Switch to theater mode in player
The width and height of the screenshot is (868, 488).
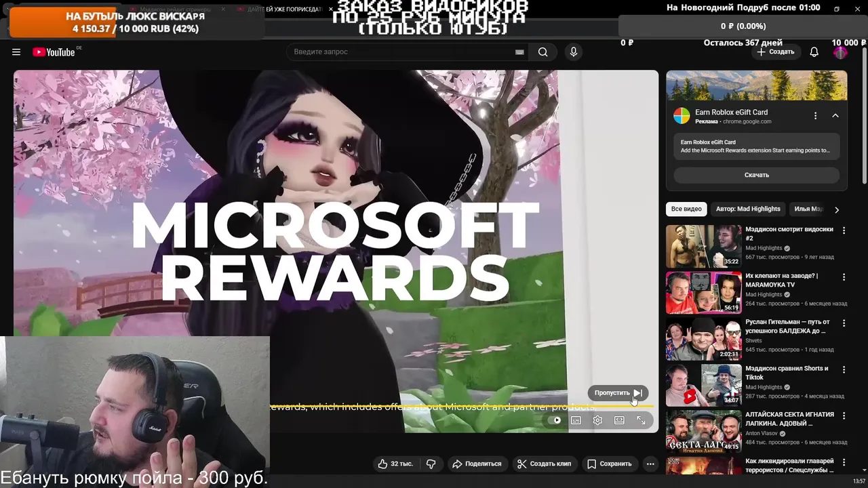pos(619,420)
